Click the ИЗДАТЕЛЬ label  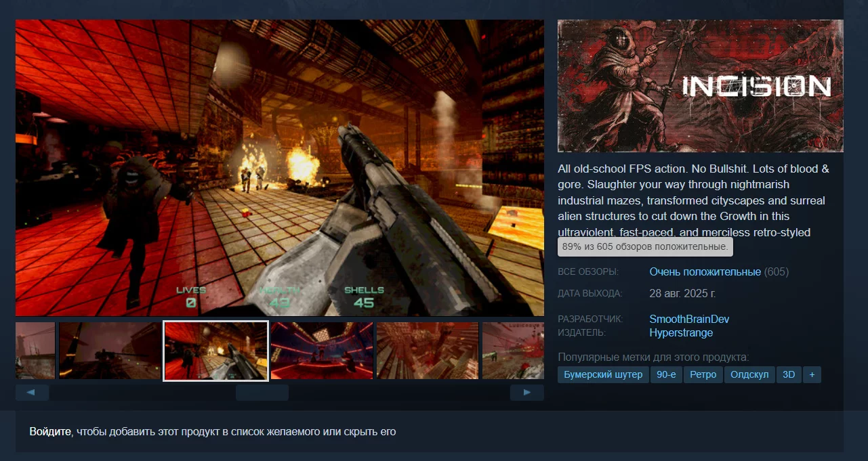tap(581, 333)
